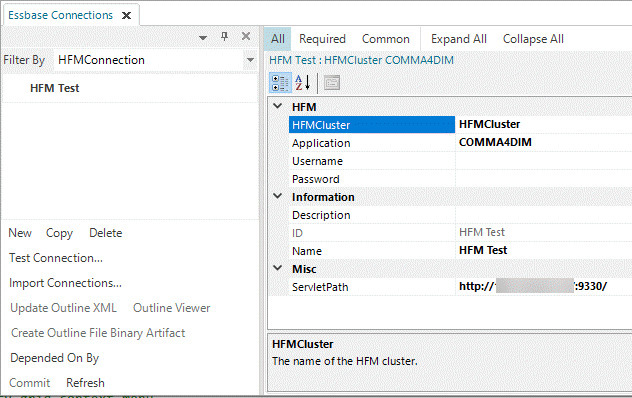
Task: Select the Common properties tab
Action: tap(386, 39)
